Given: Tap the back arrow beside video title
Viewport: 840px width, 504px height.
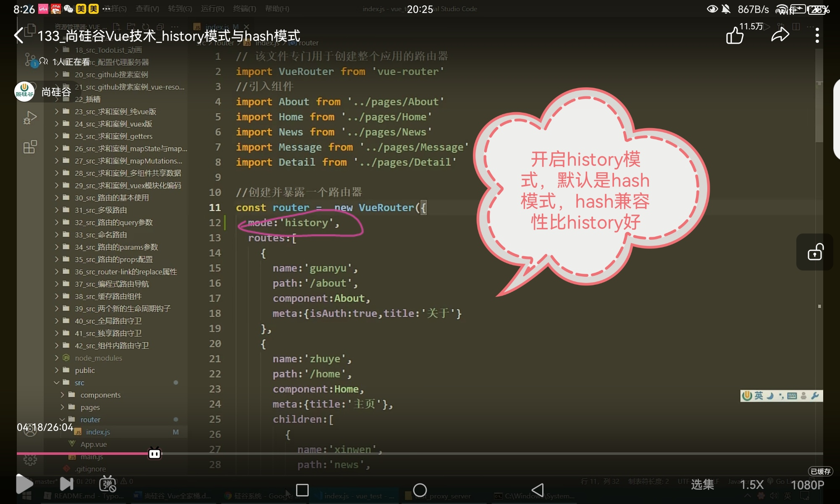Looking at the screenshot, I should tap(19, 35).
